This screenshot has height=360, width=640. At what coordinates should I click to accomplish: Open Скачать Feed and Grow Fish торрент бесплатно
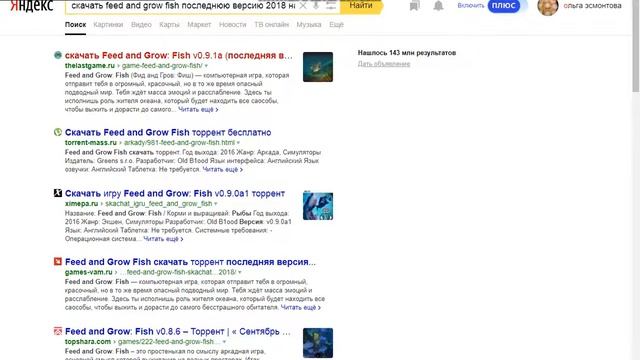pyautogui.click(x=168, y=132)
